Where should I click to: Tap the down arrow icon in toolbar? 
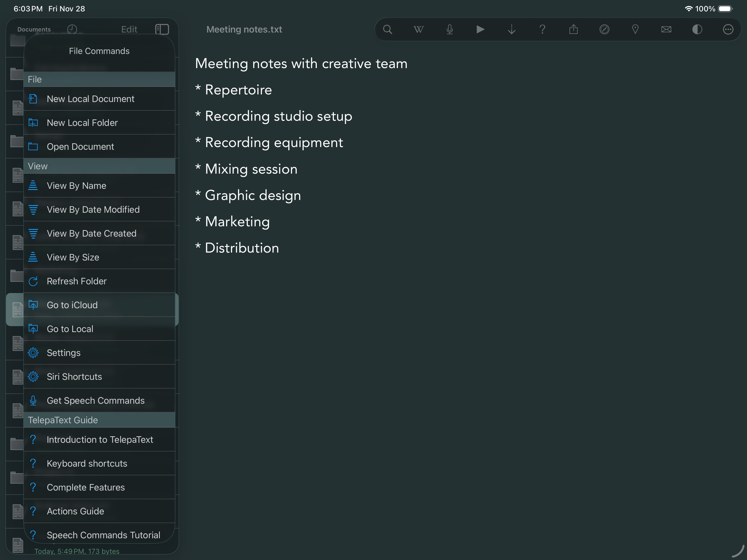[x=511, y=29]
